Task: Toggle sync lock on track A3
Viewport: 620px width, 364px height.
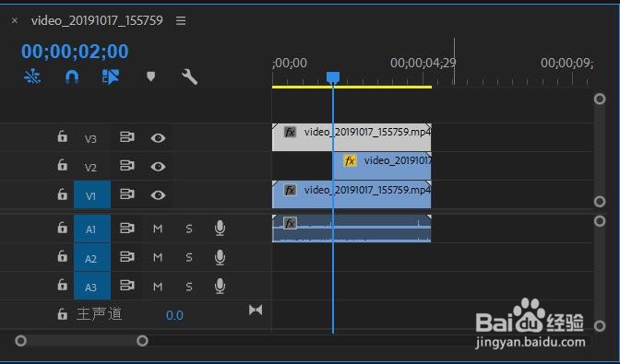Action: point(127,286)
